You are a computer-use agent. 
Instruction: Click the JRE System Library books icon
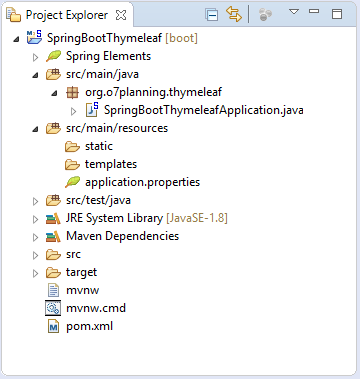click(53, 218)
